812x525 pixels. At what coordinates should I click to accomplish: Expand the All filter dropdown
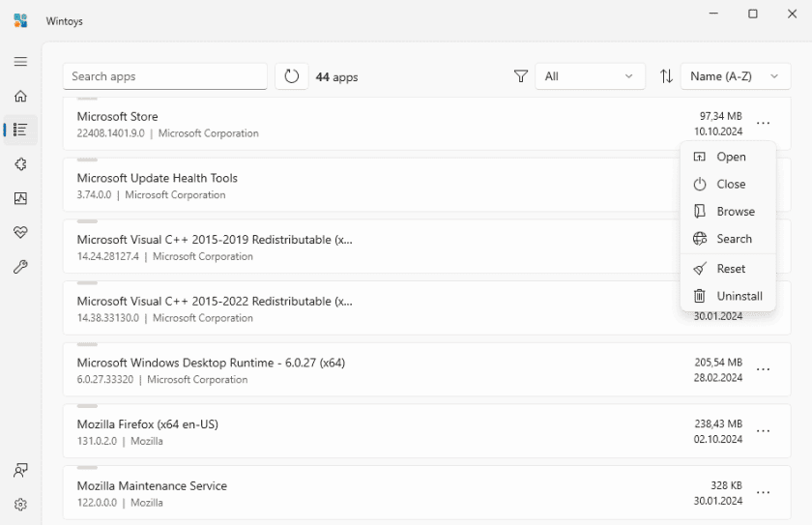point(590,76)
